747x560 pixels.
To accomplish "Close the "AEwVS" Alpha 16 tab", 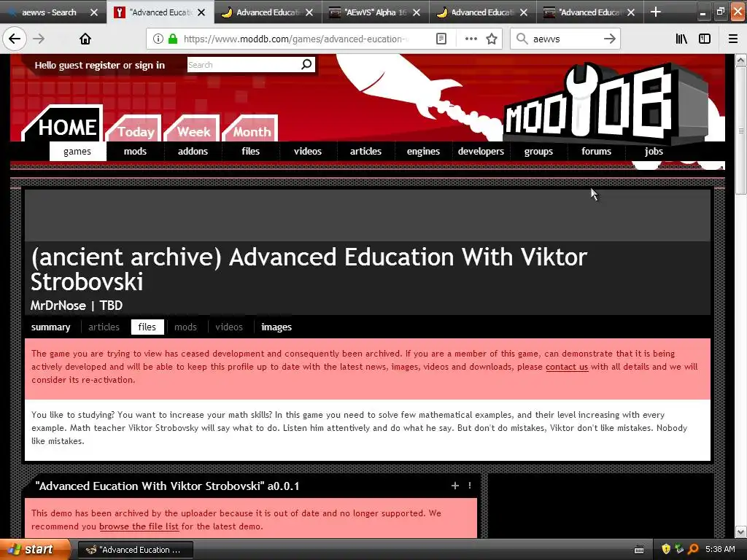I will coord(417,12).
